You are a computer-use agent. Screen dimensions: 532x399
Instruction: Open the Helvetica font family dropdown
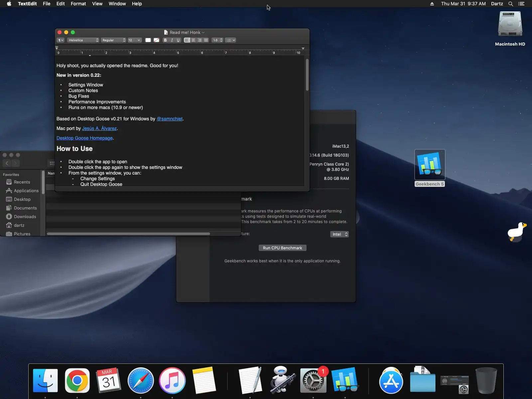tap(83, 40)
